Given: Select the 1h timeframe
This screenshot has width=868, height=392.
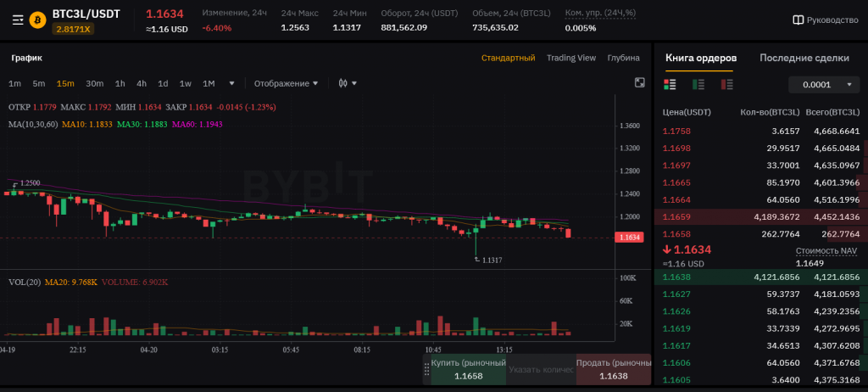Looking at the screenshot, I should [x=120, y=83].
